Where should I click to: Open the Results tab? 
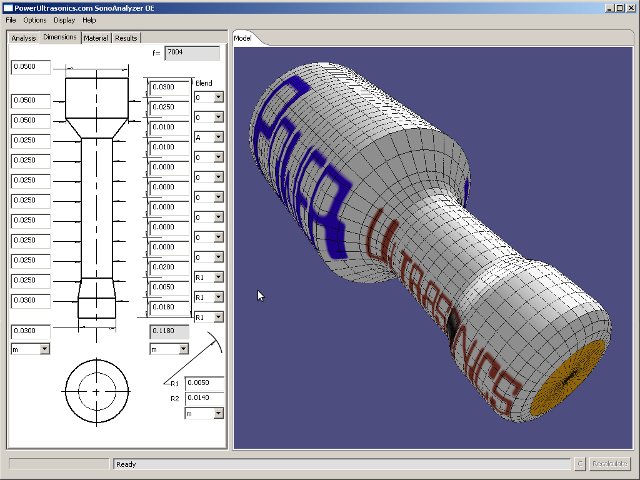[x=126, y=38]
